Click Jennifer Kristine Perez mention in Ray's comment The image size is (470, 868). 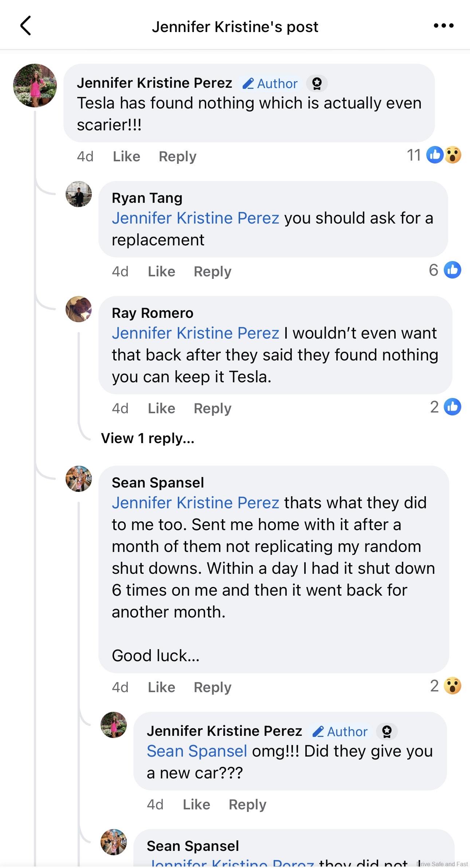pos(195,333)
